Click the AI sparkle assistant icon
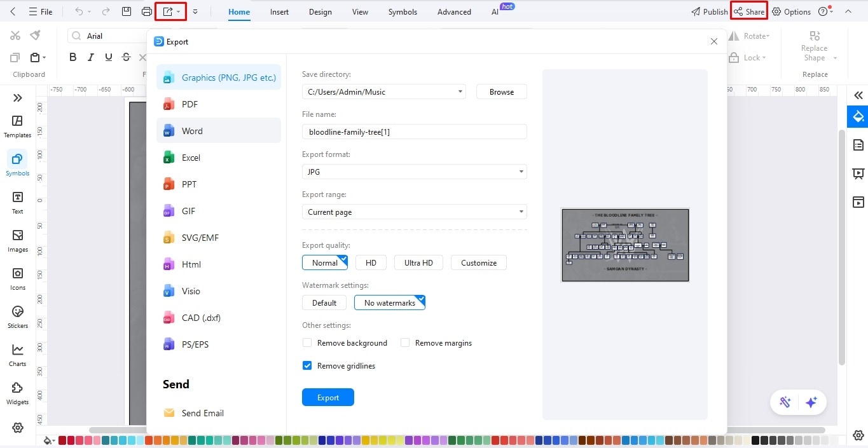Screen dimensions: 868x448 [811, 402]
